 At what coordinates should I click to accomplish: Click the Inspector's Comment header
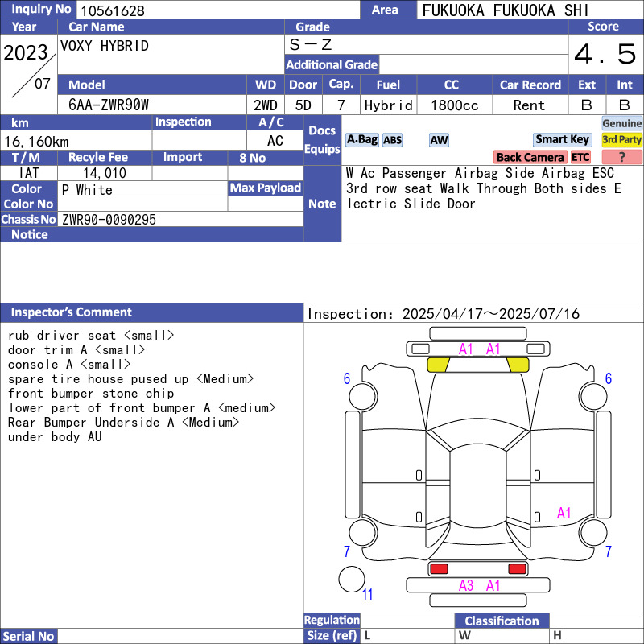click(72, 312)
